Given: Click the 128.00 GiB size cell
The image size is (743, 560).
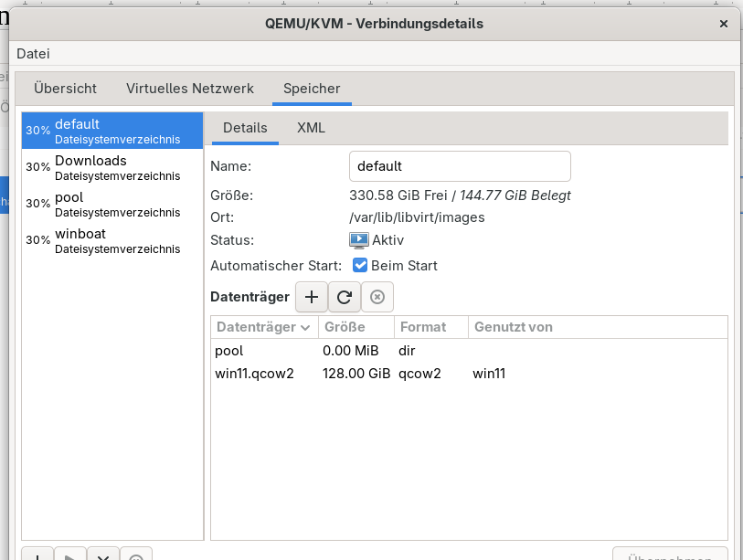Looking at the screenshot, I should [356, 374].
